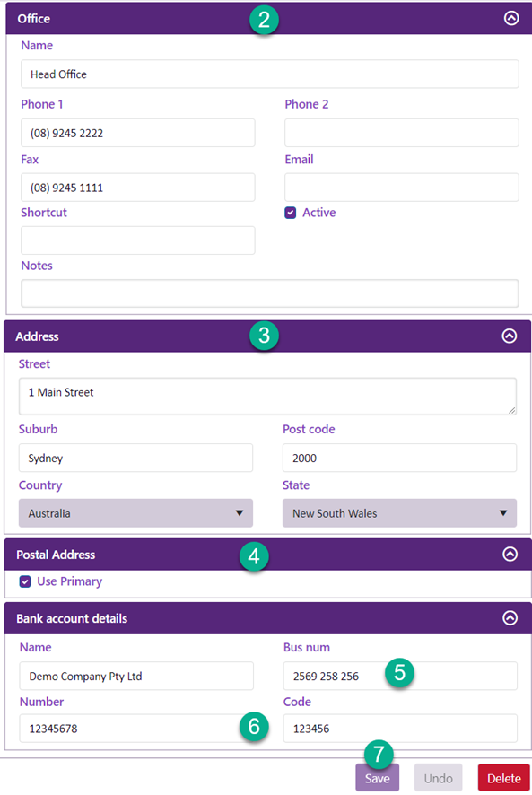The image size is (532, 795).
Task: Click the red Delete button
Action: 503,778
